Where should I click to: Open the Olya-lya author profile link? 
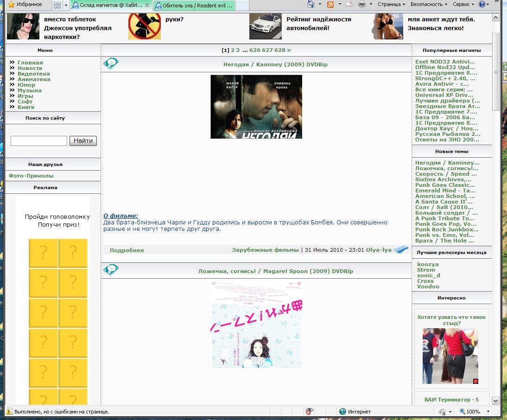point(379,250)
